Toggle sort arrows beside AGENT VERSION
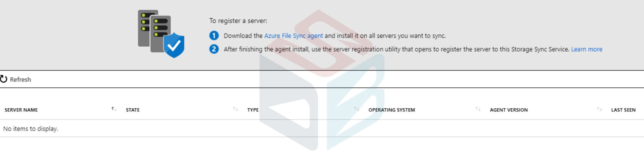 [599, 109]
